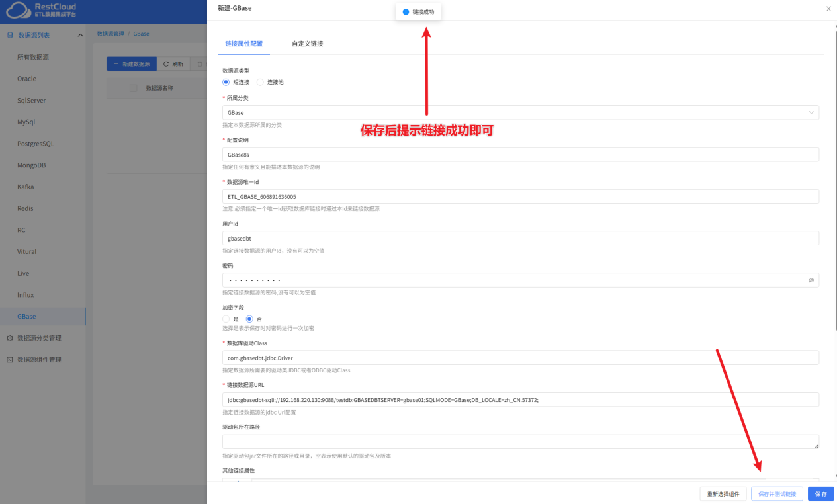Viewport: 837px width, 504px height.
Task: Click the 数据源管理 breadcrumb link
Action: 110,33
